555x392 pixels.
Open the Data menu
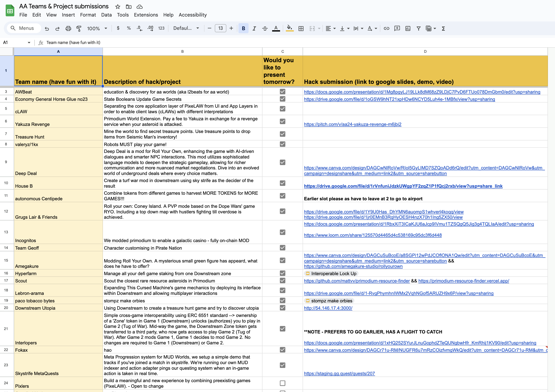(x=106, y=15)
